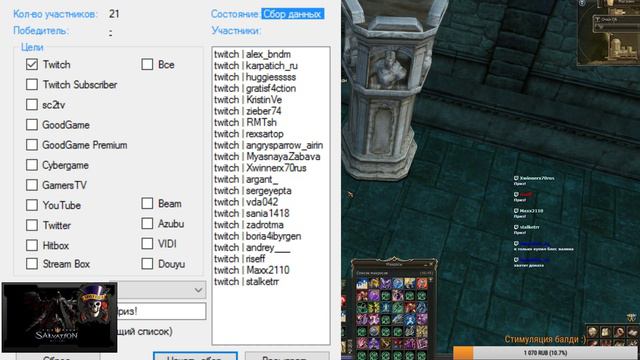The image size is (640, 360).
Task: Uncheck the Twitch target checkbox
Action: pos(32,64)
